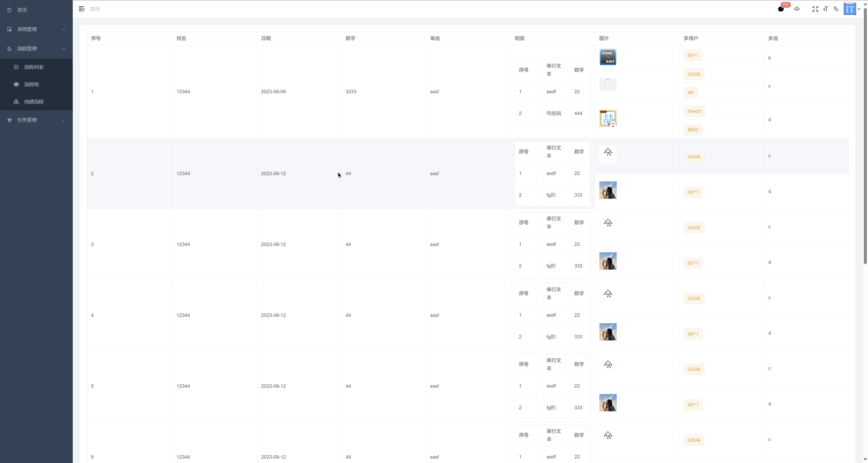
Task: Collapse the 流程管理 menu chevron
Action: [64, 49]
